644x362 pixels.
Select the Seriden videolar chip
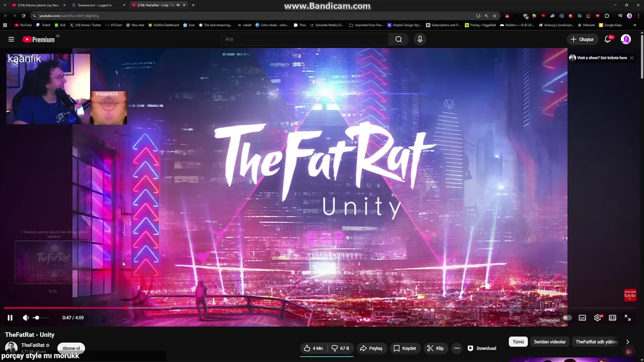550,342
